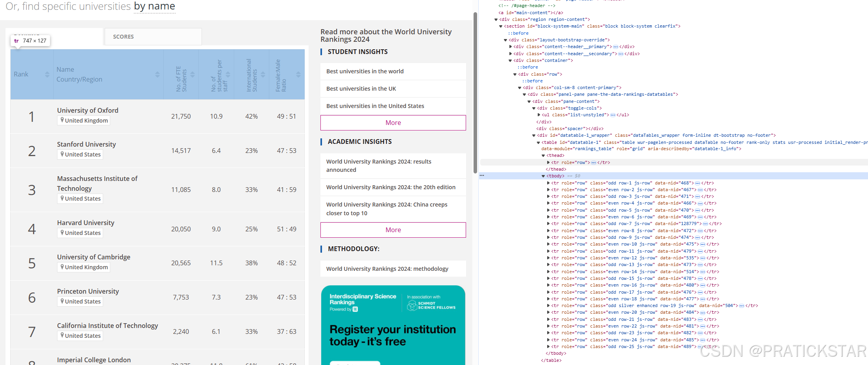
Task: Select tr row-14 data-nid 514 in DevTools
Action: click(635, 272)
